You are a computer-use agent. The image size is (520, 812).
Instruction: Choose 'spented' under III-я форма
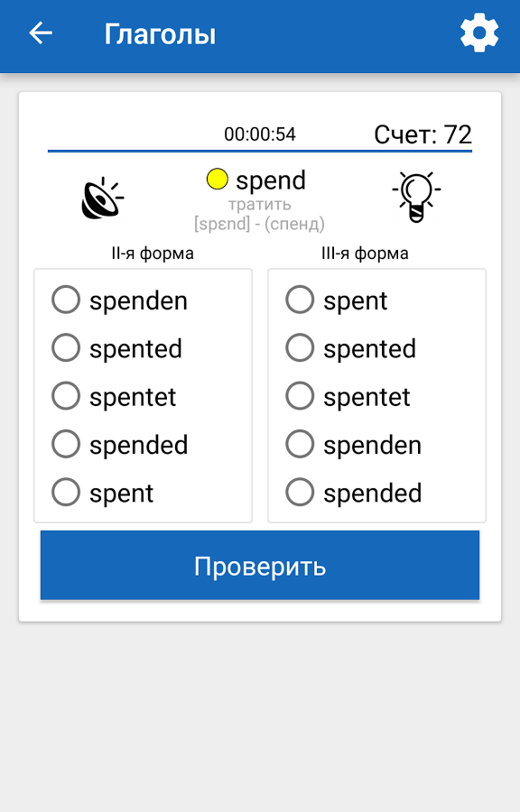tap(351, 348)
